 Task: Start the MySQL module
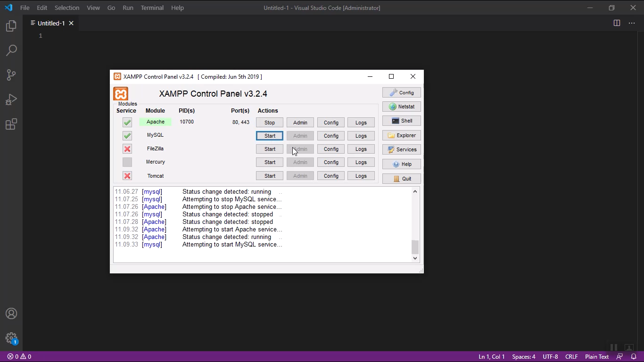[x=270, y=136]
